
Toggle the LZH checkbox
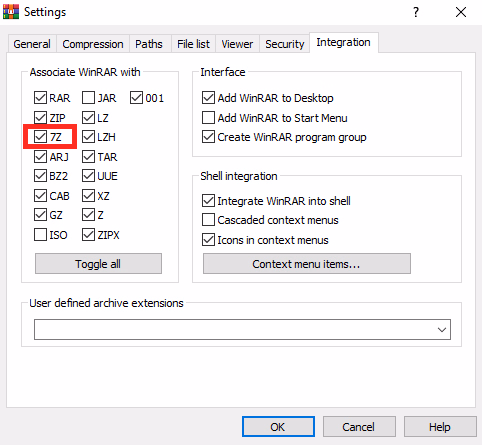click(x=88, y=137)
